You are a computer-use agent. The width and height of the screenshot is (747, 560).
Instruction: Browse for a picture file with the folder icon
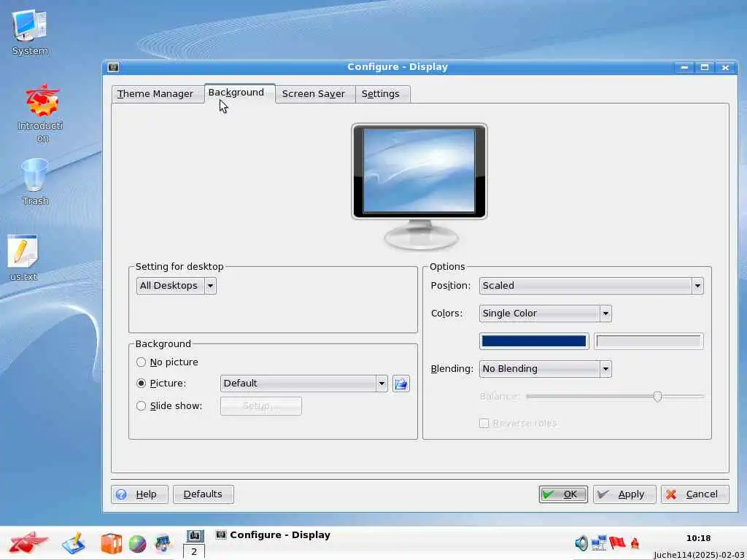tap(401, 384)
